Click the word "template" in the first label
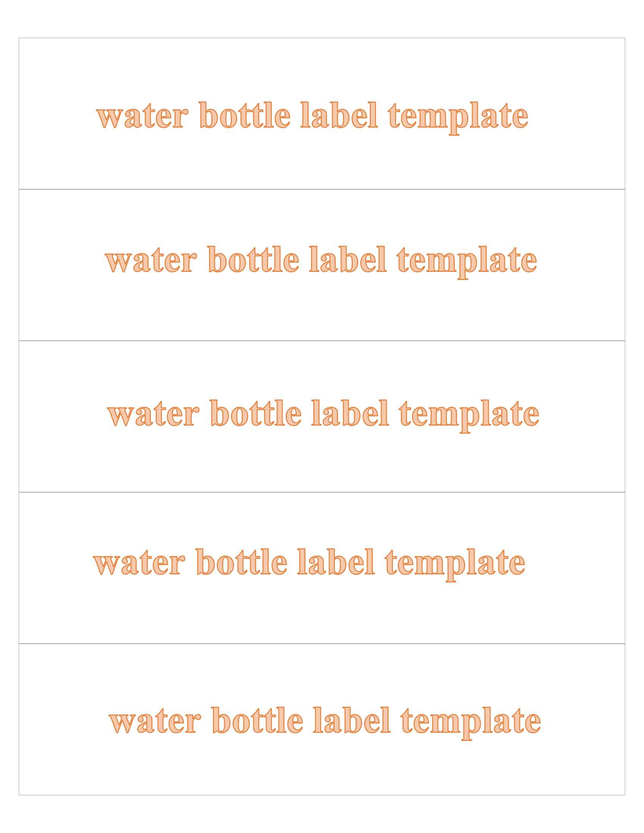Image resolution: width=644 pixels, height=833 pixels. point(458,118)
